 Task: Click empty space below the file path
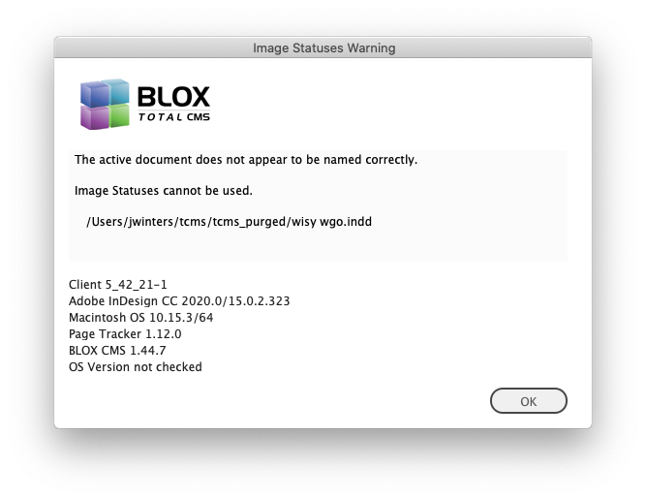[x=320, y=246]
